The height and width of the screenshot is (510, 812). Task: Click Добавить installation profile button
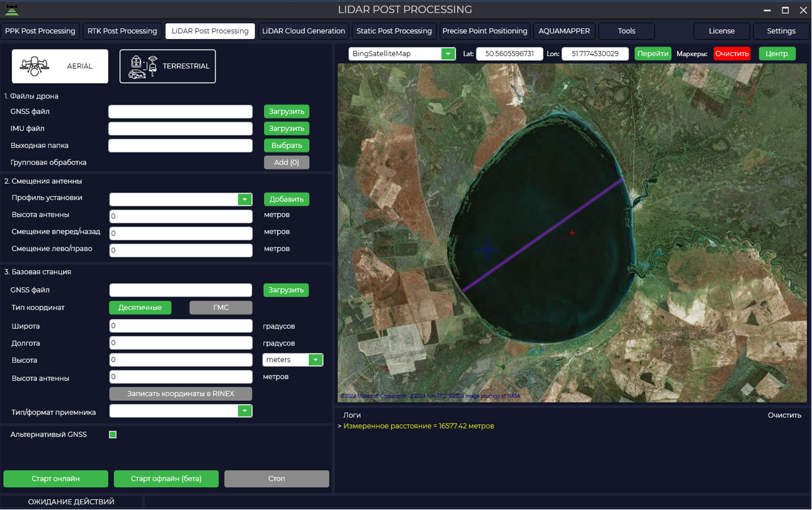(287, 199)
